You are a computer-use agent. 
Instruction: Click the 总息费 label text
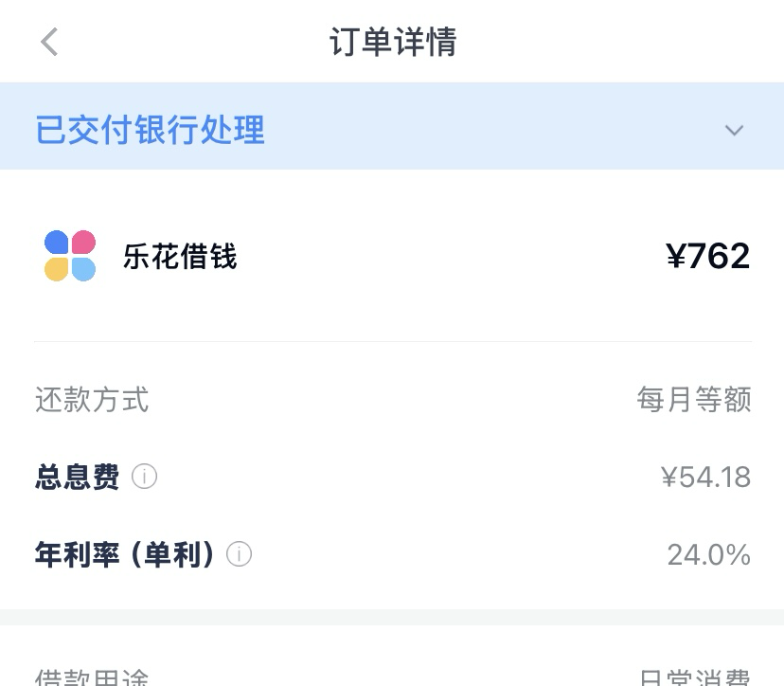point(78,478)
